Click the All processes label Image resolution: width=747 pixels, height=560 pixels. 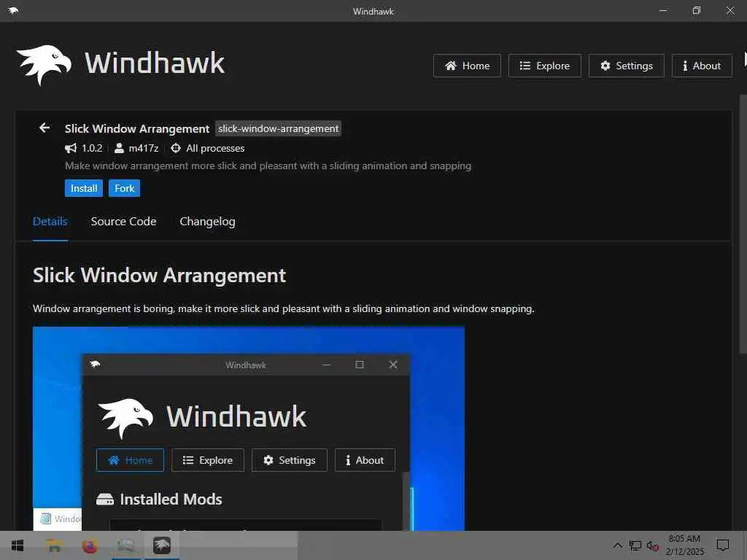pyautogui.click(x=215, y=148)
